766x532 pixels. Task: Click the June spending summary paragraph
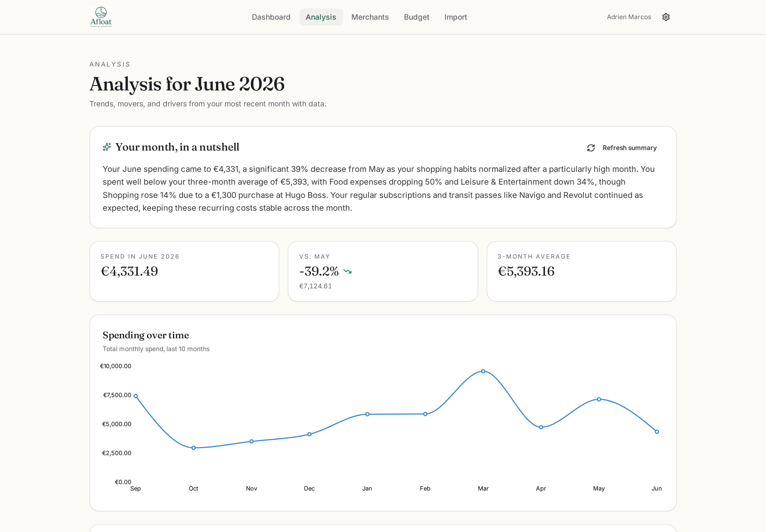click(x=379, y=188)
